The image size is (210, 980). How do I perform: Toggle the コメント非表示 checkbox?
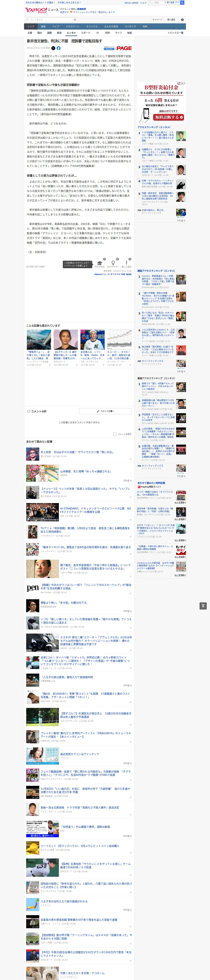pos(115,434)
